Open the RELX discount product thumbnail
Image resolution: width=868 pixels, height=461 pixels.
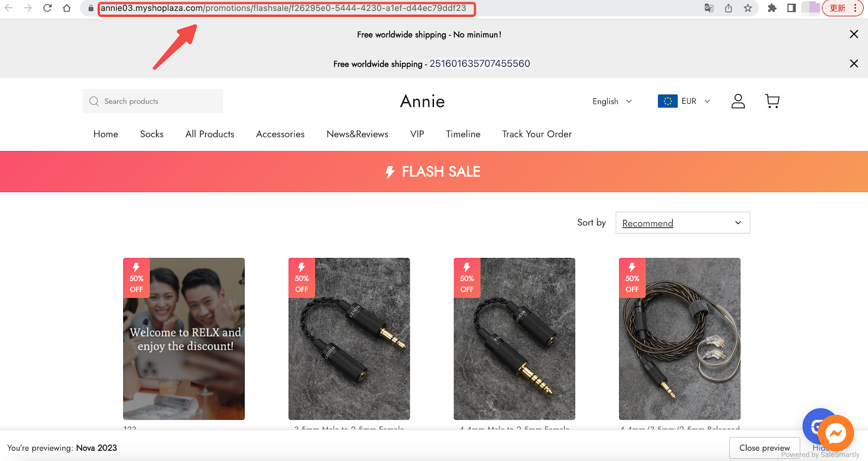coord(184,339)
